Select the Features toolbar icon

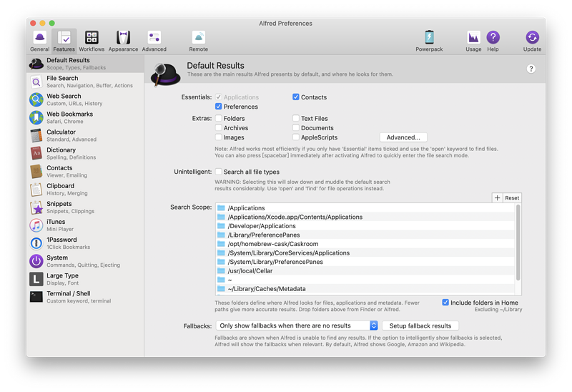tap(64, 38)
